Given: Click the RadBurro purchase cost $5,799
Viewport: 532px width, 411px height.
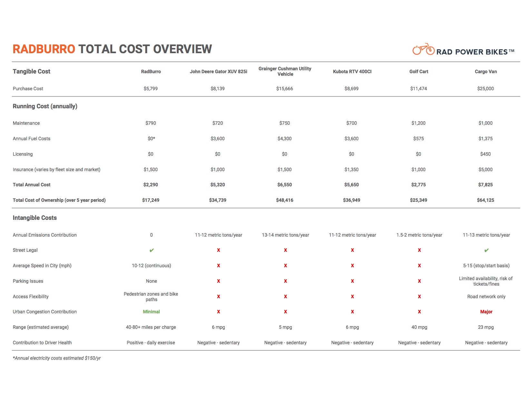Looking at the screenshot, I should [151, 89].
